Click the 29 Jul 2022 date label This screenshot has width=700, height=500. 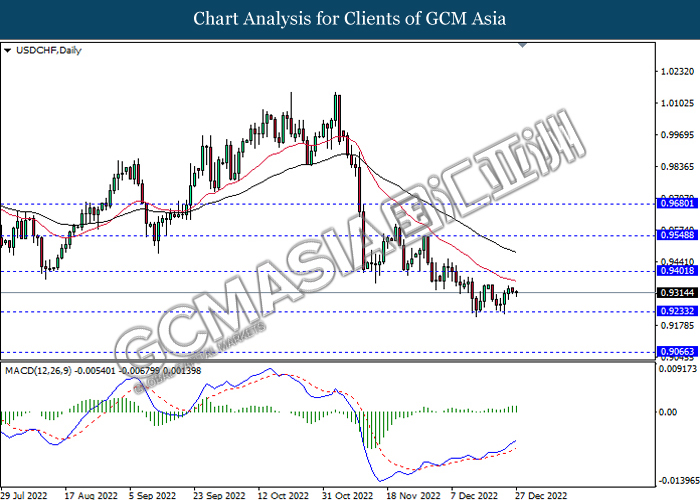pos(24,495)
